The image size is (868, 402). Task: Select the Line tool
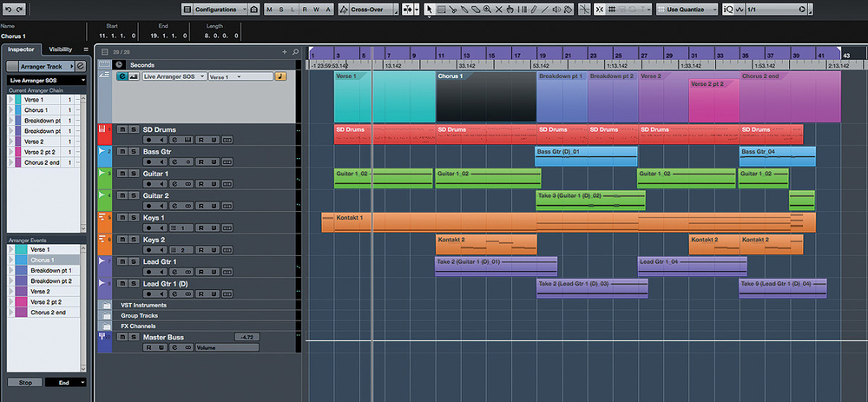545,10
